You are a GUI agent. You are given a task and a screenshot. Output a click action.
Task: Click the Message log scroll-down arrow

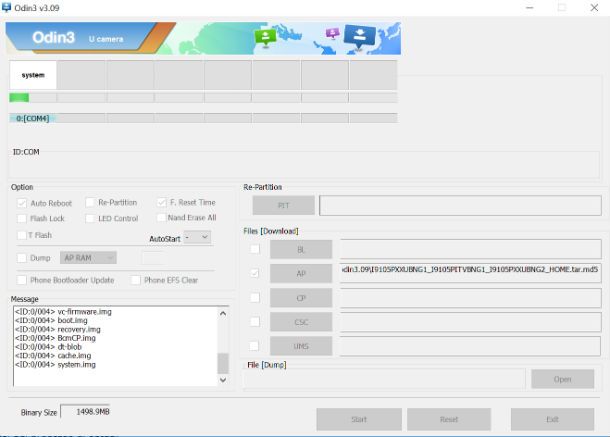pos(223,380)
